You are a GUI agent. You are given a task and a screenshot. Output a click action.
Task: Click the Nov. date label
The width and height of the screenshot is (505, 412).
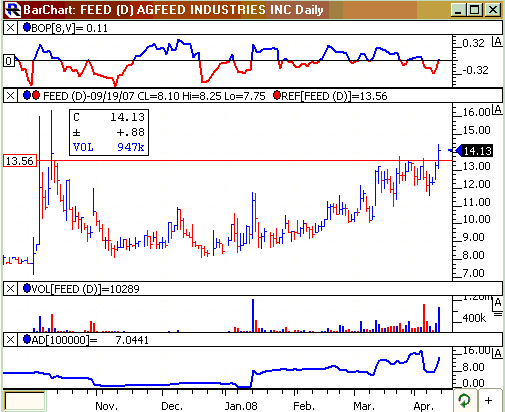tap(106, 406)
